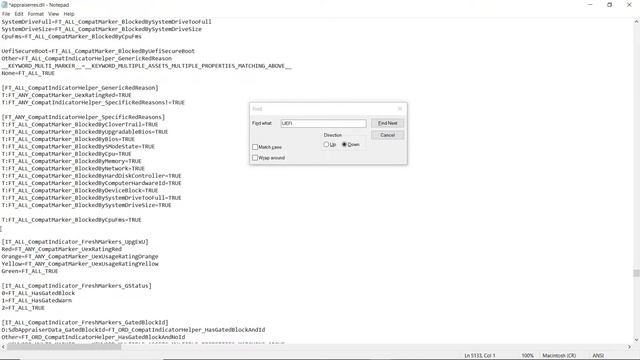
Task: Click the line T:FT_ANY_CompatMarker_UexRatingRed=TRUE
Action: click(67, 95)
